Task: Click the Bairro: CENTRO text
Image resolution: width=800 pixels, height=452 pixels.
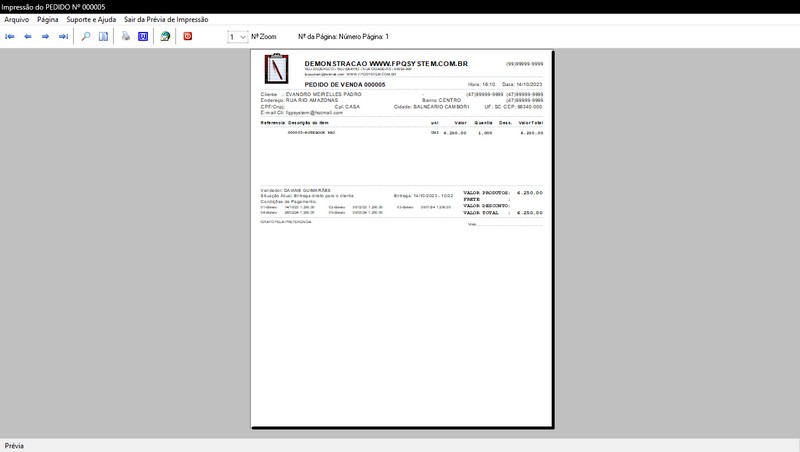Action: click(441, 101)
